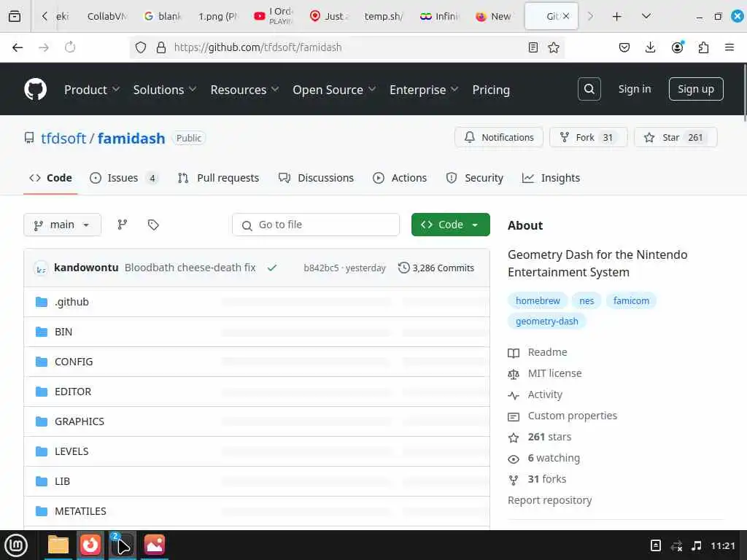Open kandowontu avatar image
Viewport: 747px width, 560px height.
pos(41,268)
